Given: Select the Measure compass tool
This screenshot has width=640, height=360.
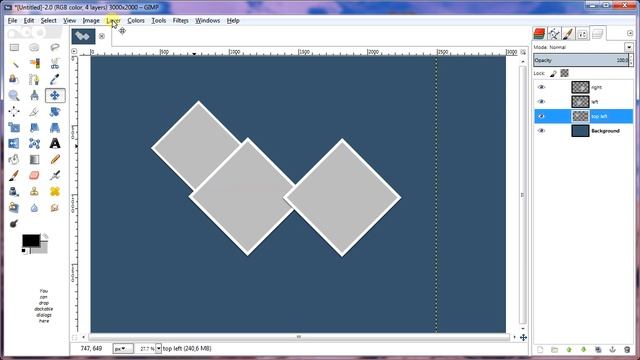Looking at the screenshot, I should [x=34, y=96].
